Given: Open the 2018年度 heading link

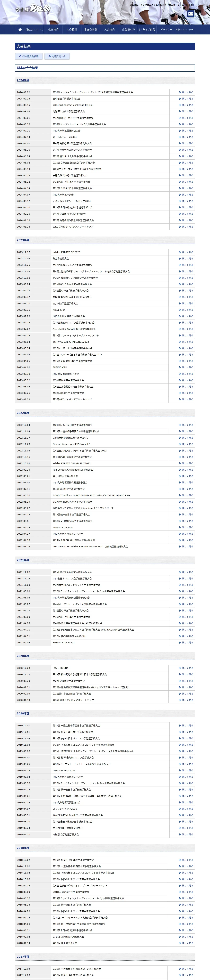Looking at the screenshot, I should click(23, 848).
